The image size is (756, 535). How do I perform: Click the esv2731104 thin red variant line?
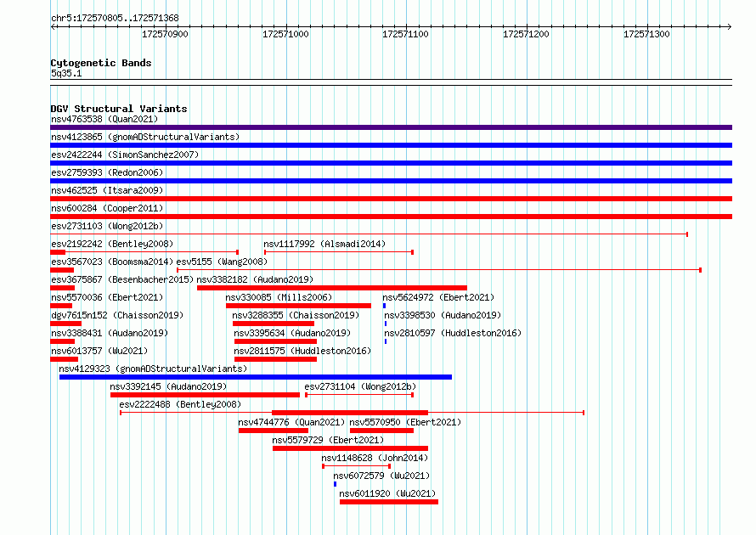click(x=359, y=395)
